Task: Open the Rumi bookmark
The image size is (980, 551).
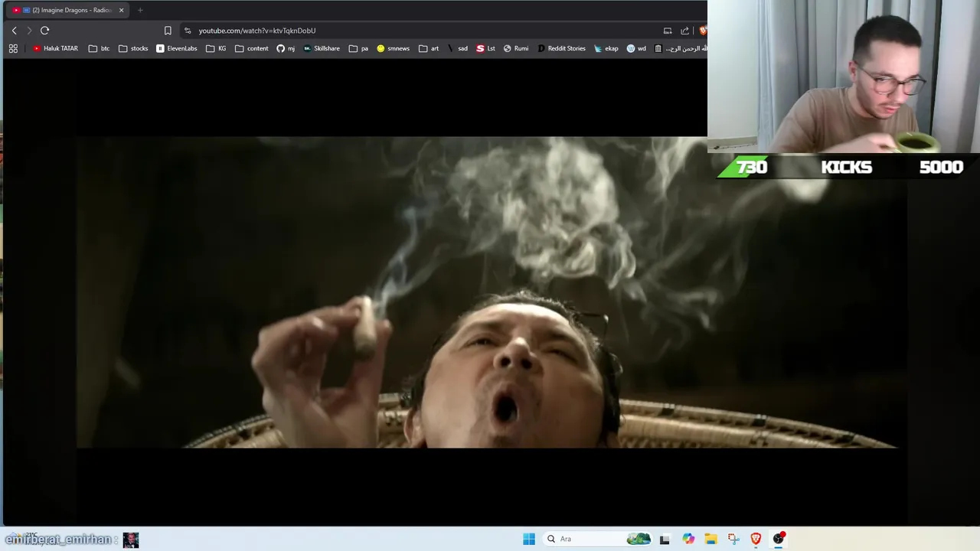Action: point(515,48)
